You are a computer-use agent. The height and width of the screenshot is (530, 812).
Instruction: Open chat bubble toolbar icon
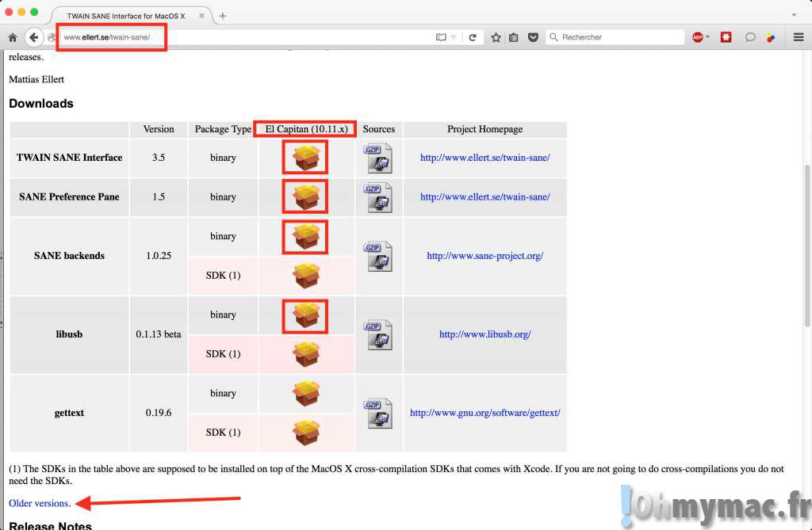(x=750, y=37)
